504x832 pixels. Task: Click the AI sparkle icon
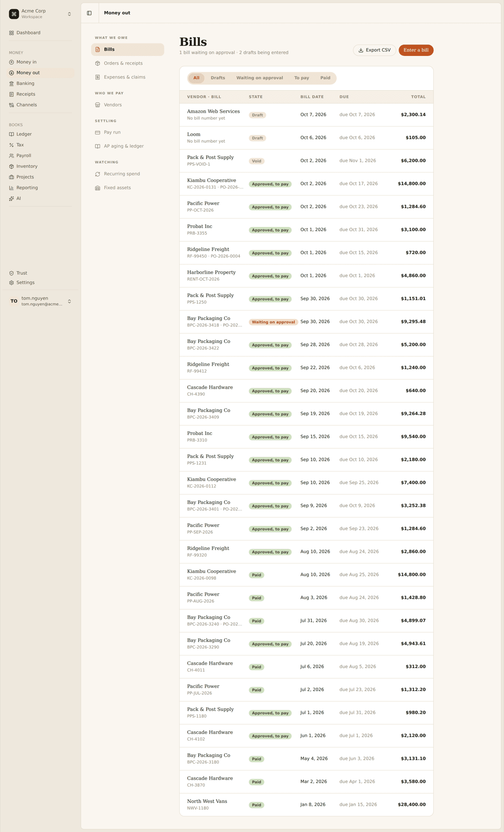(12, 199)
